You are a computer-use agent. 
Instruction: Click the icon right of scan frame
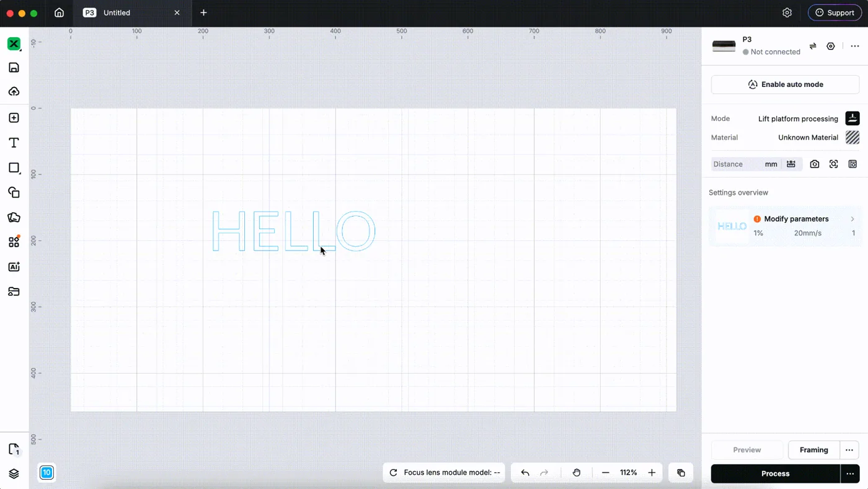[852, 164]
